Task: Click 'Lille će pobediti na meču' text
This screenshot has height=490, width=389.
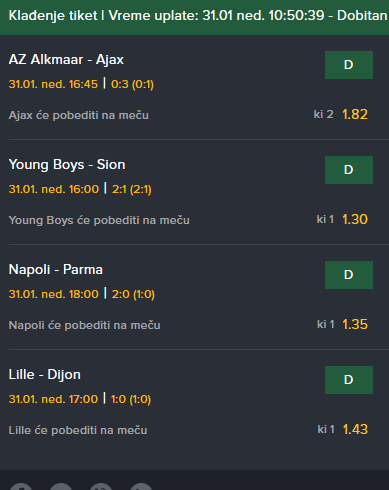Action: pos(78,430)
